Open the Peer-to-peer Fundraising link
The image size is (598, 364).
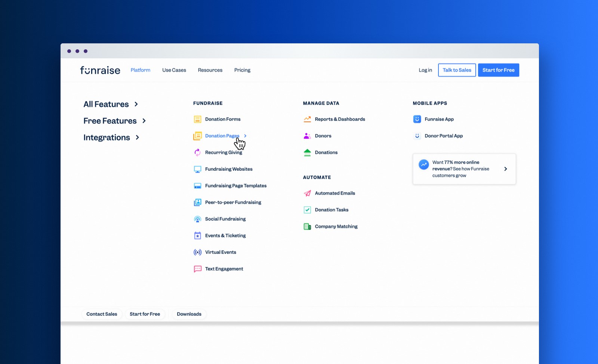[x=233, y=203]
